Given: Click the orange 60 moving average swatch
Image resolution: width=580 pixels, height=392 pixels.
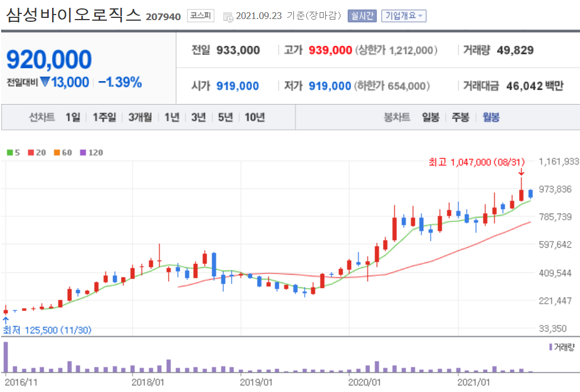Looking at the screenshot, I should [57, 153].
